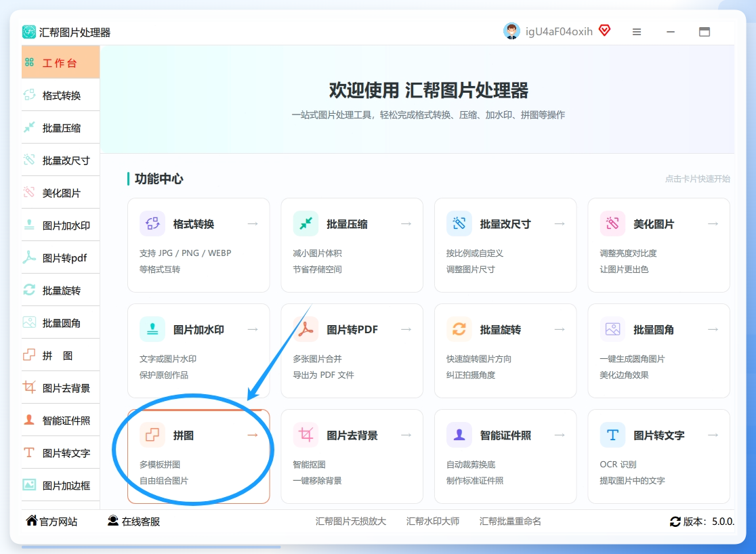Click the 图片加水印 card icon
The width and height of the screenshot is (756, 554).
coord(152,329)
